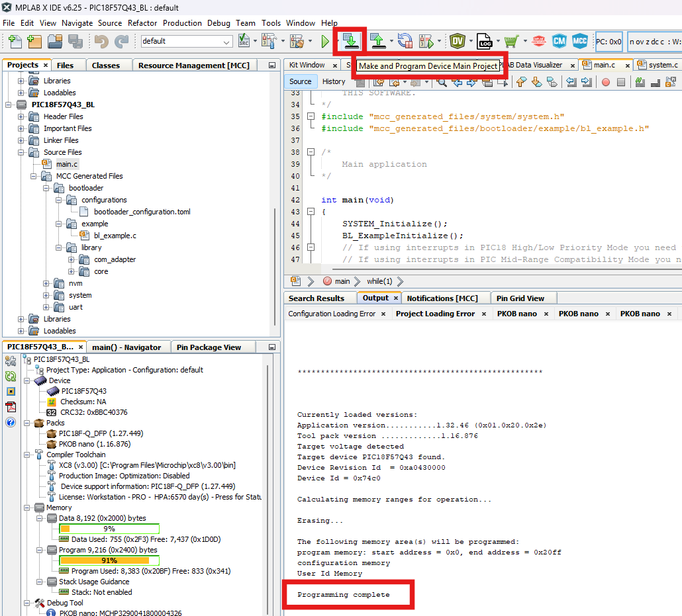682x616 pixels.
Task: Click the blue help icon in dashboard sidebar
Action: click(11, 422)
